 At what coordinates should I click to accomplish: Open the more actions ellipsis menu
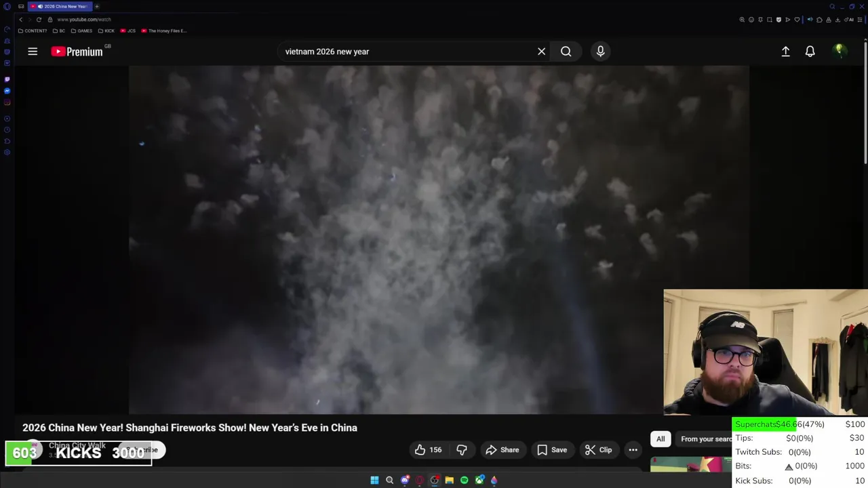pos(633,450)
